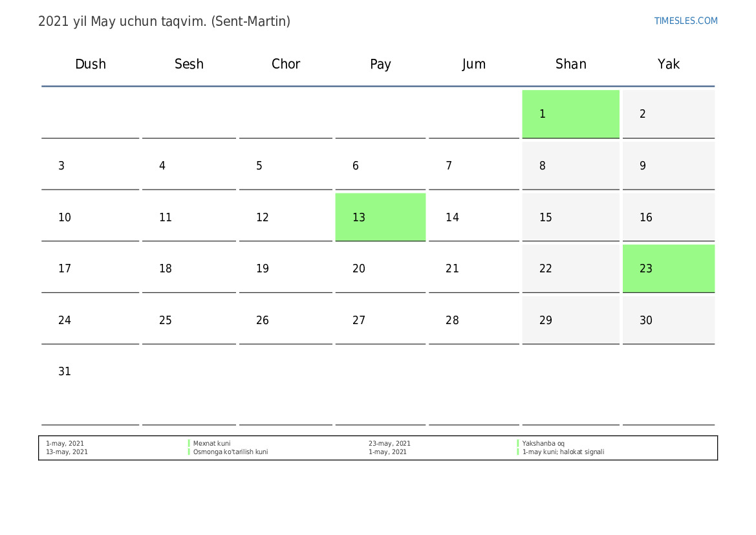The image size is (756, 535).
Task: Click the Mexnat kuni holiday label
Action: pyautogui.click(x=211, y=444)
